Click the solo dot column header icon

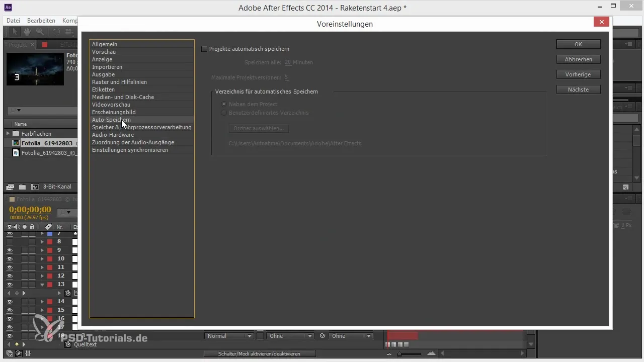coord(25,227)
